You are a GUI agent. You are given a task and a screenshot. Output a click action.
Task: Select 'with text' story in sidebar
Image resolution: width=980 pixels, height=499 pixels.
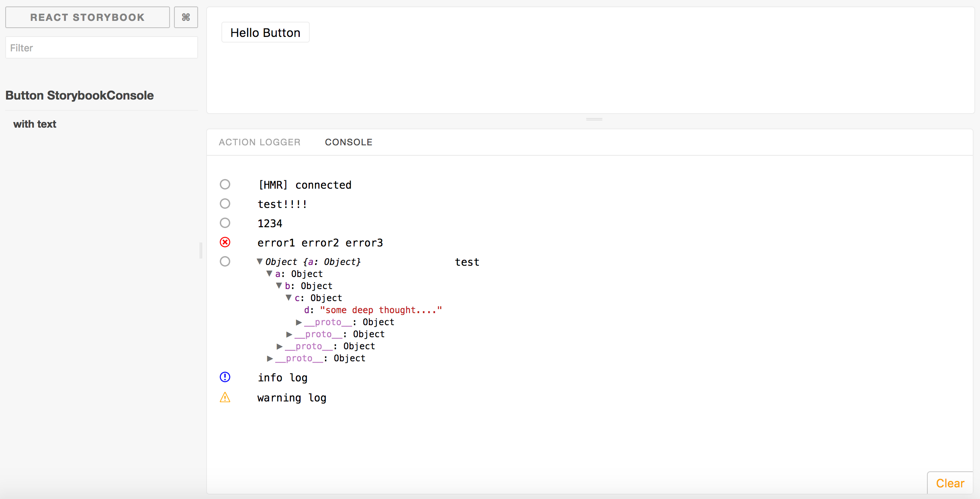click(x=35, y=124)
